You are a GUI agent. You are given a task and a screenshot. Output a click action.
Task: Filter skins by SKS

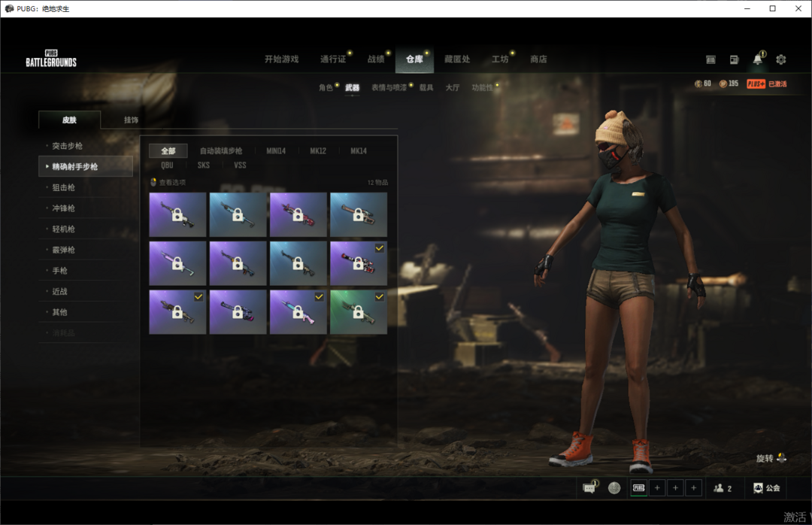pyautogui.click(x=204, y=165)
